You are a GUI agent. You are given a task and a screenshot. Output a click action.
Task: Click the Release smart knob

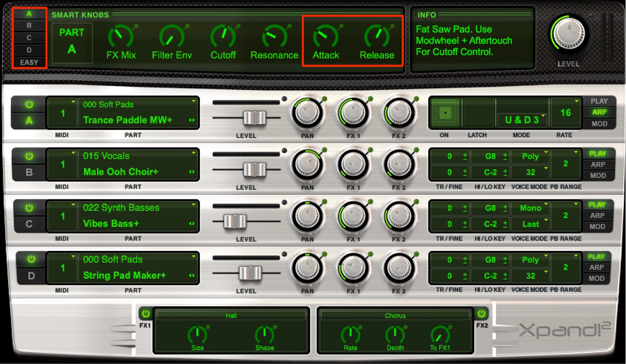[377, 37]
